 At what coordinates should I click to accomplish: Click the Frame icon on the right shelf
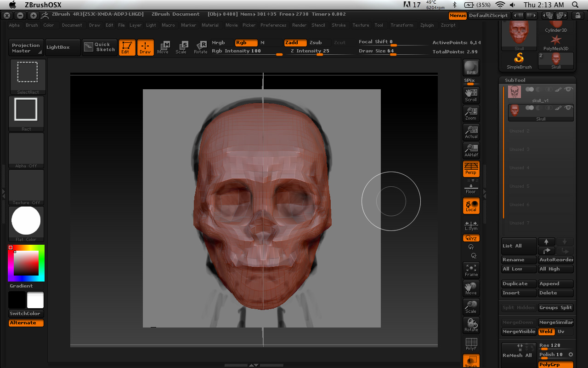coord(471,269)
